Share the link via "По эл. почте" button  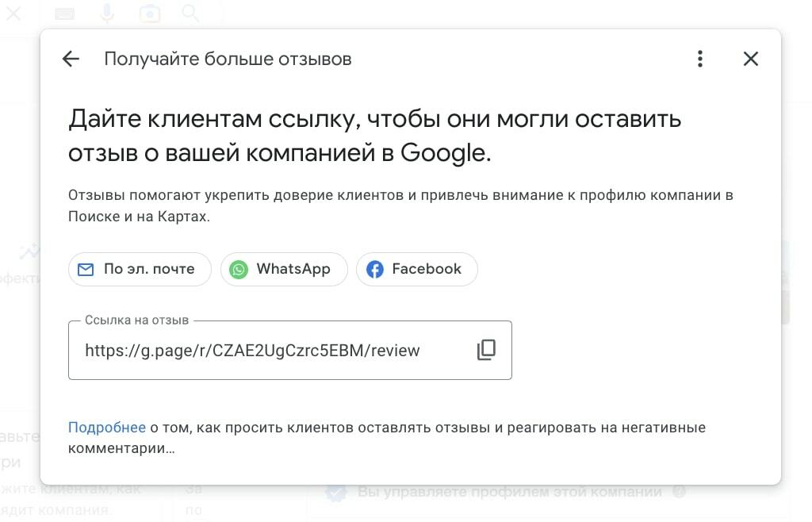coord(140,269)
